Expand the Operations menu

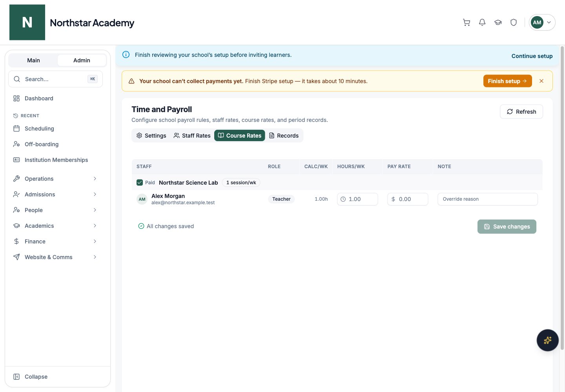55,179
